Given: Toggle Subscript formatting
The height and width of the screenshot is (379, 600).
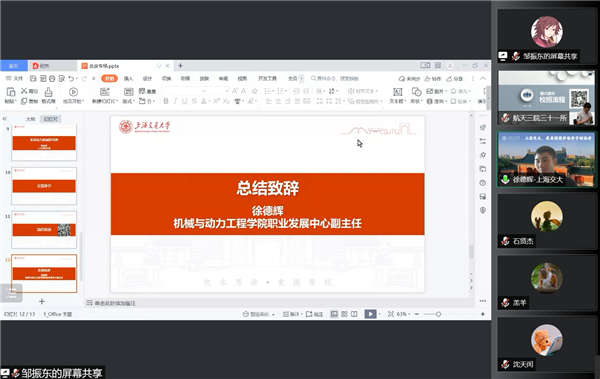Looking at the screenshot, I should click(226, 101).
